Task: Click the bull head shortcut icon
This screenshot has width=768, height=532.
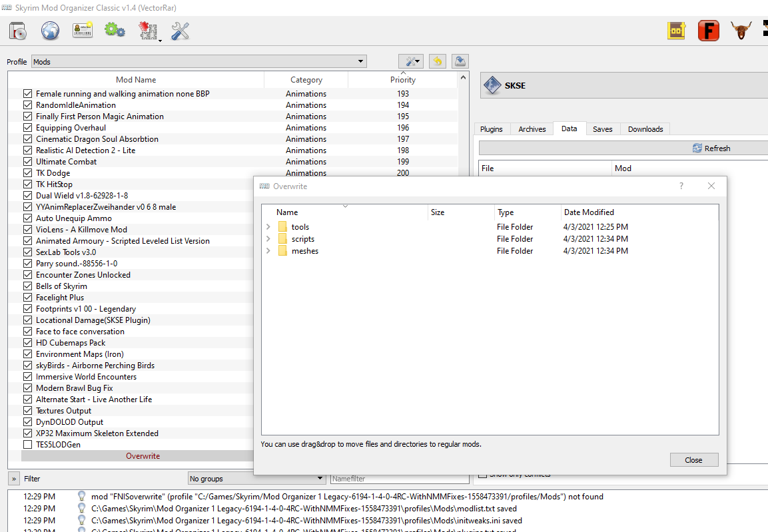Action: pos(741,31)
